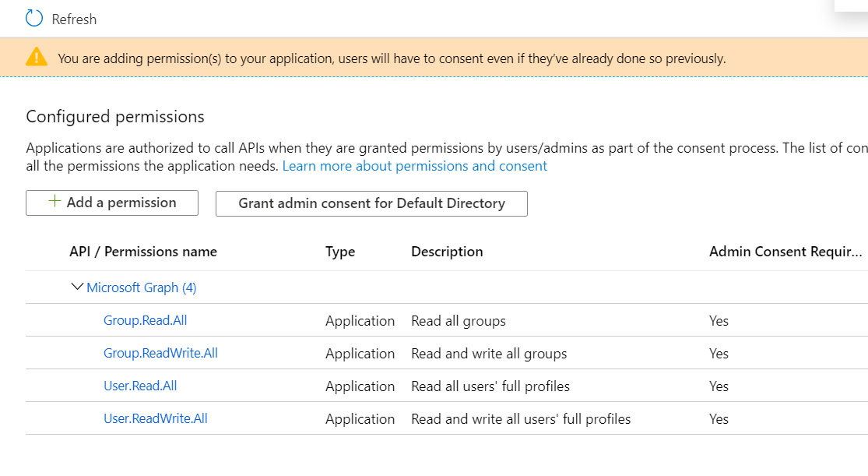The image size is (868, 476).
Task: Click the Yes value in the User.Read.All row
Action: click(x=719, y=386)
